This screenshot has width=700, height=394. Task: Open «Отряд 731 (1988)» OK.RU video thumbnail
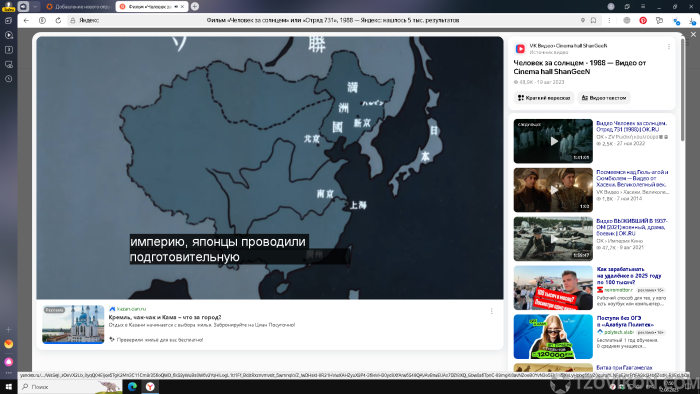tap(553, 141)
